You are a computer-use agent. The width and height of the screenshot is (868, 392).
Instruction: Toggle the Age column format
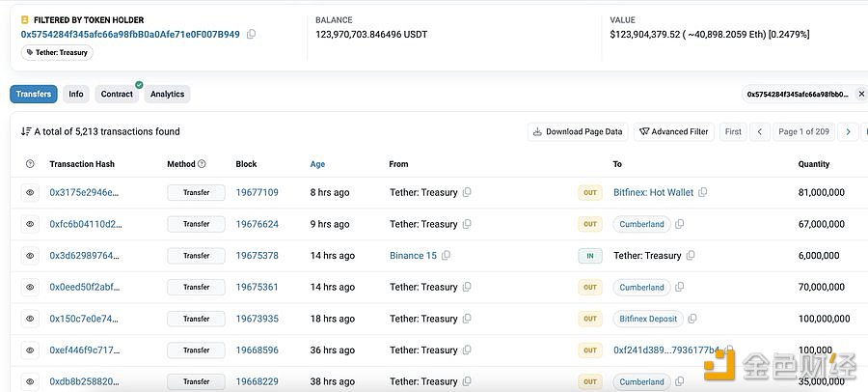pos(317,164)
